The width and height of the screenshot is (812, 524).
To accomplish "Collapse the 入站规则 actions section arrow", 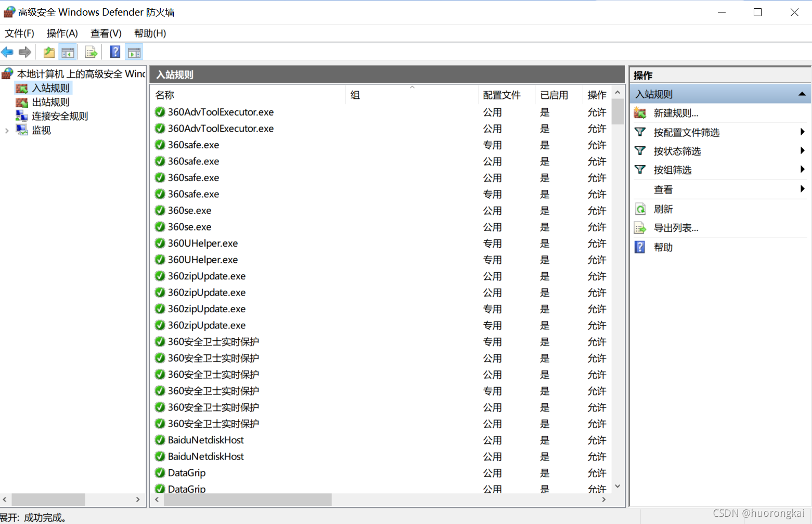I will coord(802,94).
